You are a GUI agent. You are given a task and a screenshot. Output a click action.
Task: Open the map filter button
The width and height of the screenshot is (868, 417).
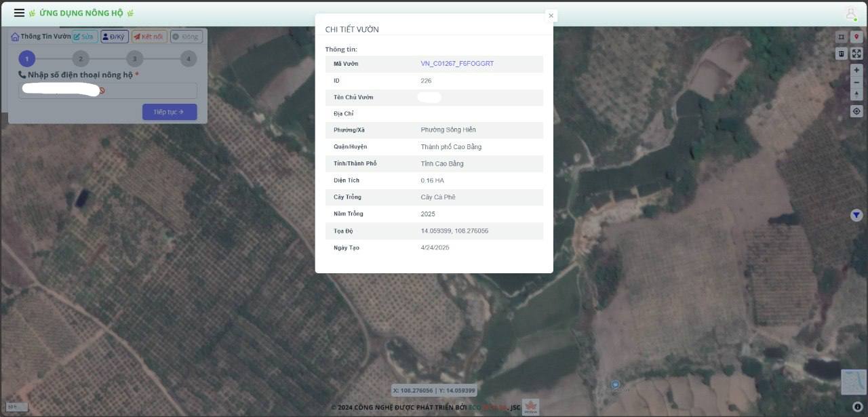click(x=856, y=215)
